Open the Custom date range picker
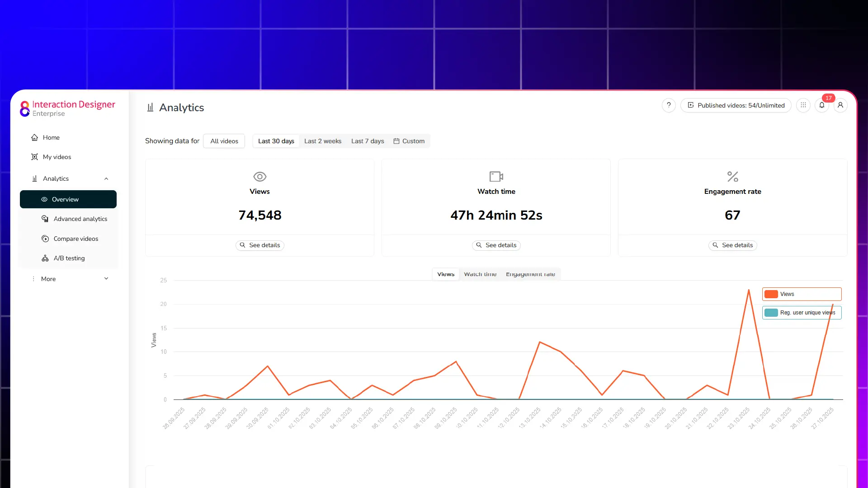The height and width of the screenshot is (488, 868). click(409, 141)
